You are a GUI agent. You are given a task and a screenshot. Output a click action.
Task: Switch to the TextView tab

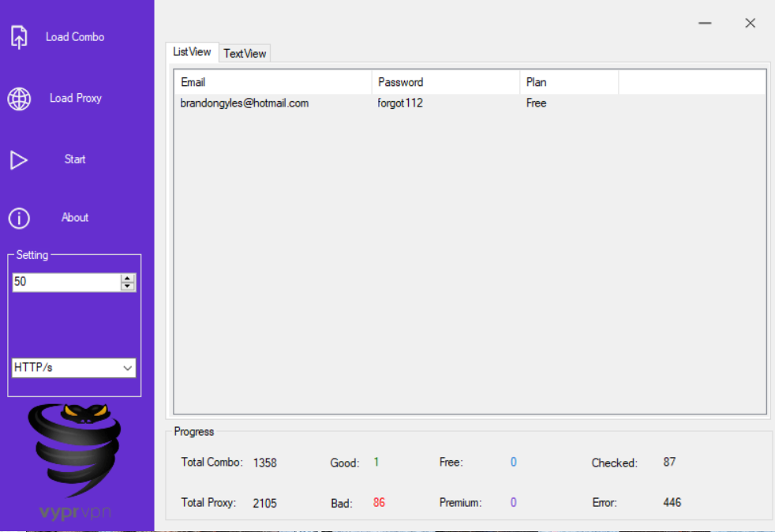click(x=245, y=54)
